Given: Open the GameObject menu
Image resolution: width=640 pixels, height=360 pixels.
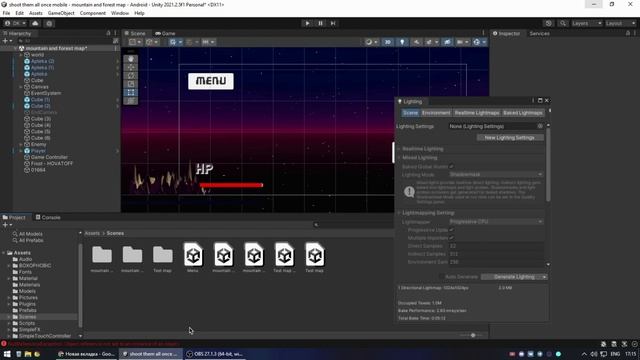Looking at the screenshot, I should 61,13.
